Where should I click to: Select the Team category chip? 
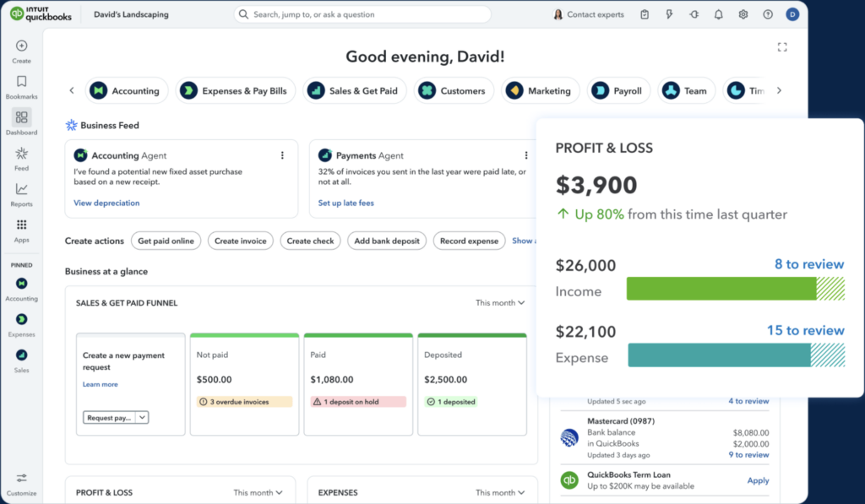686,91
